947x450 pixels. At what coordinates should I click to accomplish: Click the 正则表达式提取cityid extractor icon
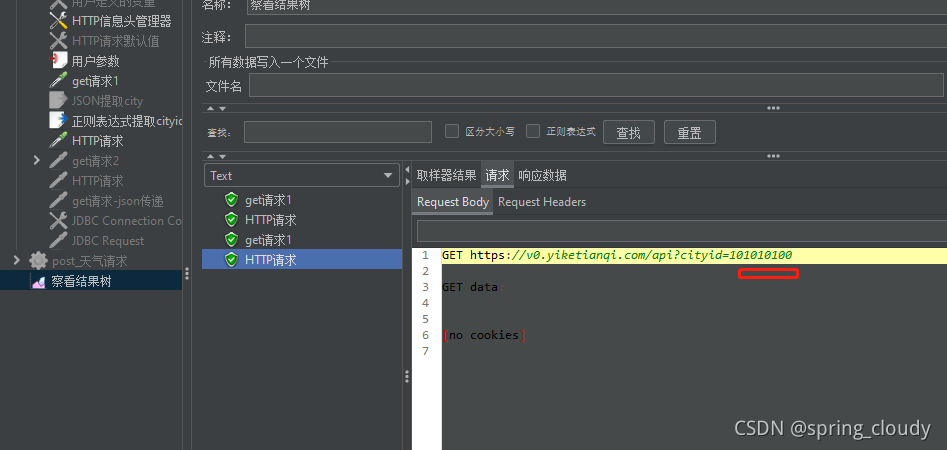pos(58,121)
